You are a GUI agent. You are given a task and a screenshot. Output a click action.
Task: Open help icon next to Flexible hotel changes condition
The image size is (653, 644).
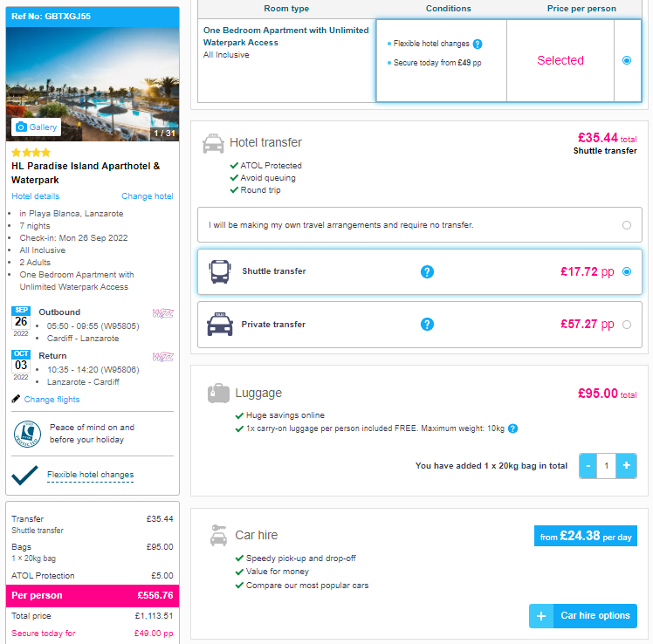[478, 44]
